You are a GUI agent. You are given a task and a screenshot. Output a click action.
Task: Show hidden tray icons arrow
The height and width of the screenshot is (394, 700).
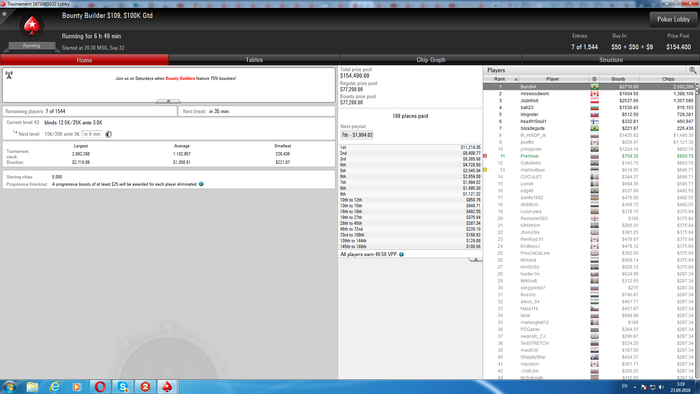click(x=635, y=387)
